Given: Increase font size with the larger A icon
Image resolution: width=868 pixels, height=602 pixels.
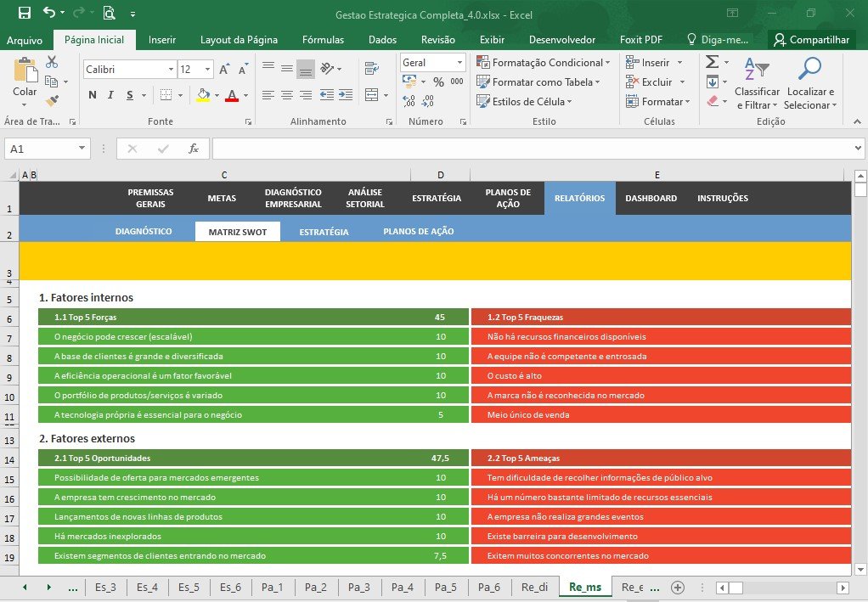Looking at the screenshot, I should click(x=224, y=69).
